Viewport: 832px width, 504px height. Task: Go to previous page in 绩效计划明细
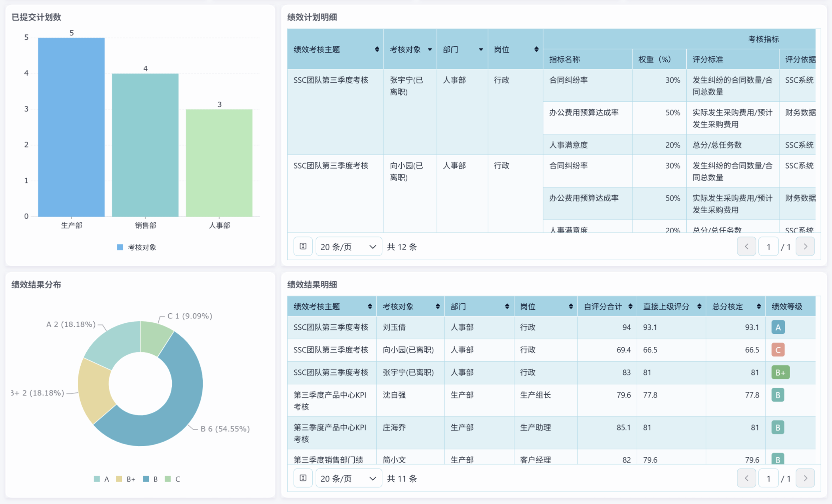tap(747, 246)
